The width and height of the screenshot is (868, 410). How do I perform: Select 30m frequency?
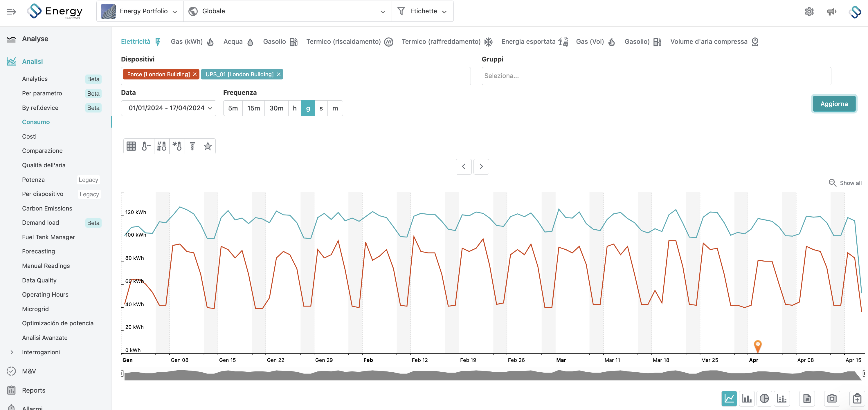click(x=276, y=108)
